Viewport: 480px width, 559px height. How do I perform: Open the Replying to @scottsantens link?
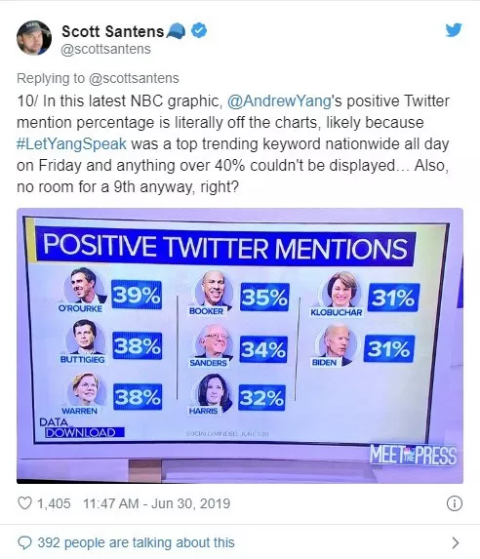98,78
